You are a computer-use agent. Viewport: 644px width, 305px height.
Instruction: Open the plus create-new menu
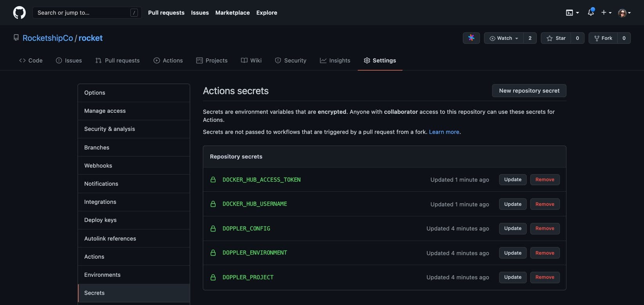click(x=606, y=13)
